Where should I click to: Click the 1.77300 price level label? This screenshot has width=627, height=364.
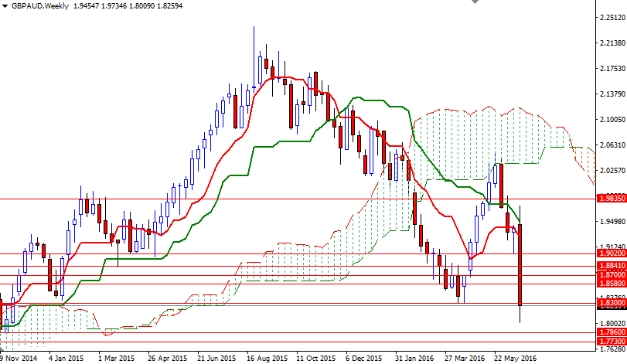click(612, 341)
